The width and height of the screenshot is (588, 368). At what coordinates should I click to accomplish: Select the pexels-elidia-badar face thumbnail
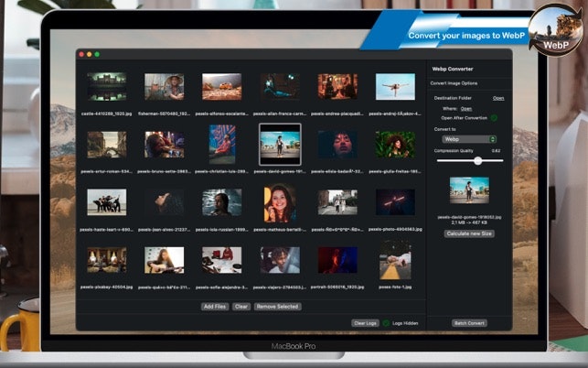(x=337, y=145)
